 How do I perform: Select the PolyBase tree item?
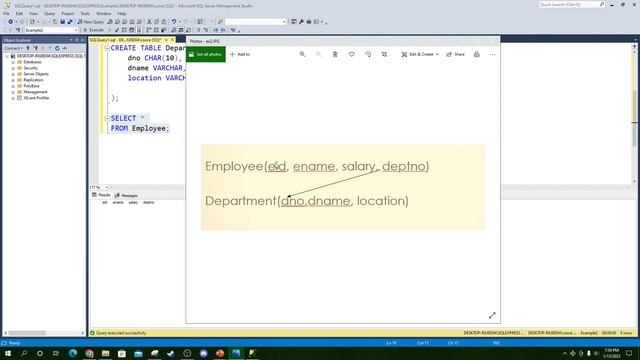tap(31, 86)
